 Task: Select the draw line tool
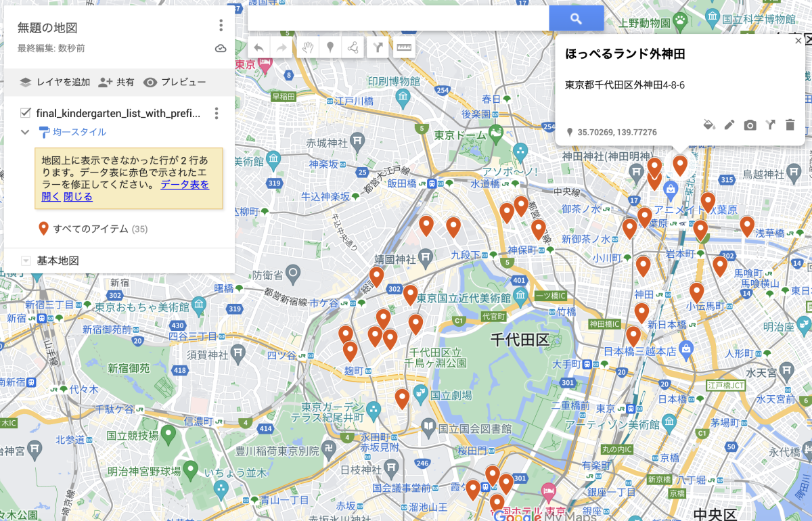[353, 47]
